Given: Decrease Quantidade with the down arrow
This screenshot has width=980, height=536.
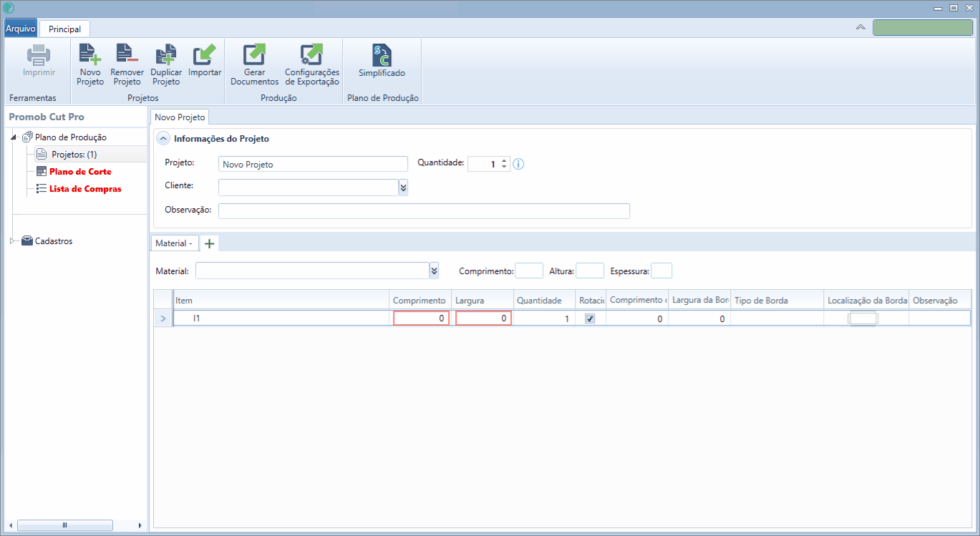Looking at the screenshot, I should (x=504, y=167).
